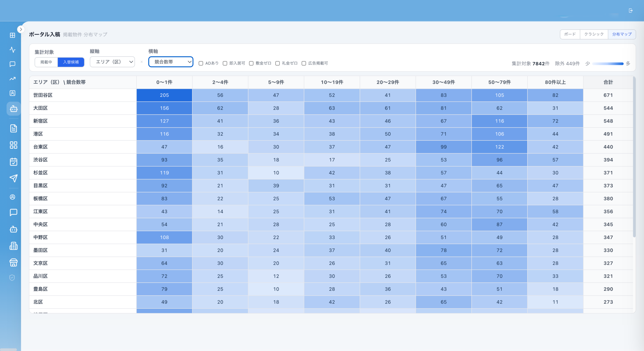Click the 少–多 color gradient legend

608,64
